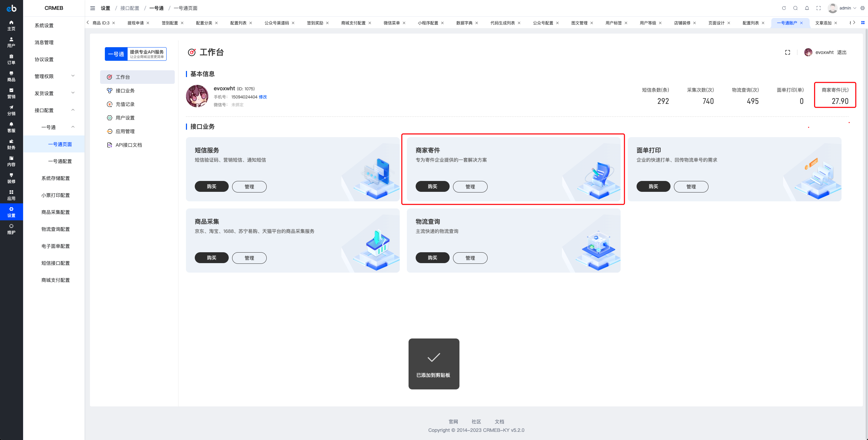The height and width of the screenshot is (440, 868).
Task: Click 管理 under 面单打印
Action: pyautogui.click(x=691, y=187)
